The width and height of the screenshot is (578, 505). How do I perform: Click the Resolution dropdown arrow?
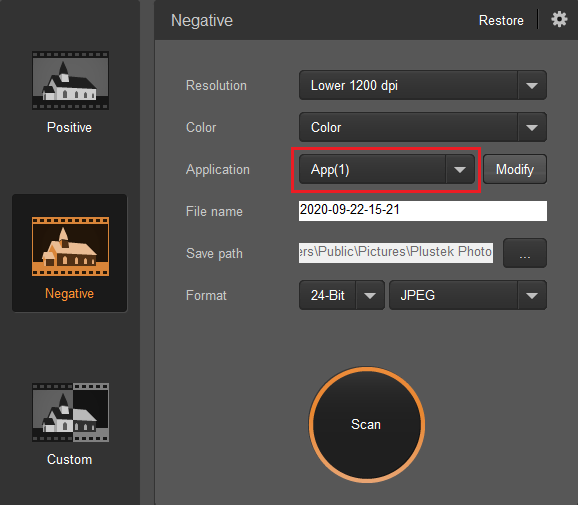532,86
